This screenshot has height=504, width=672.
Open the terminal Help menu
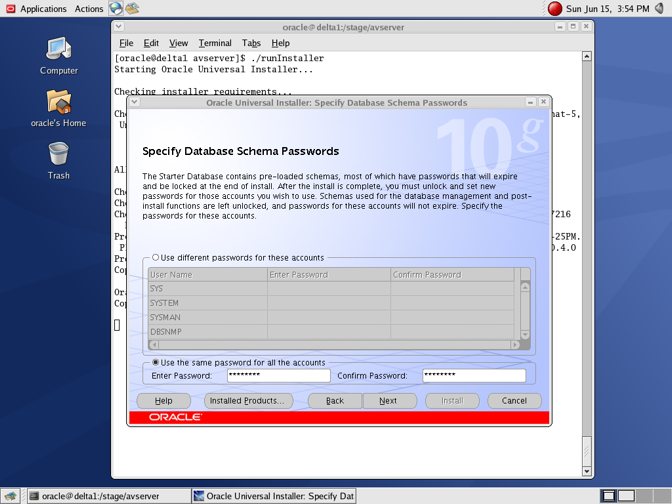280,43
